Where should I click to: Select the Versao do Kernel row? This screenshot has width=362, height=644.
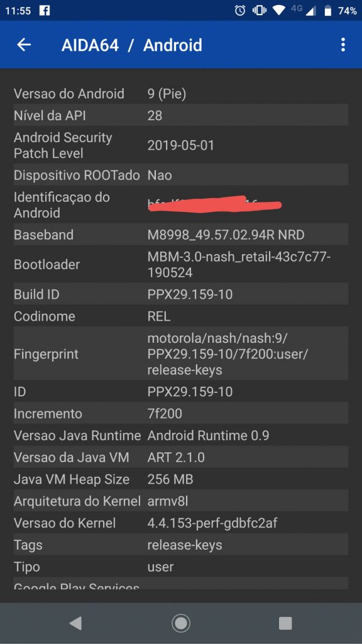181,523
